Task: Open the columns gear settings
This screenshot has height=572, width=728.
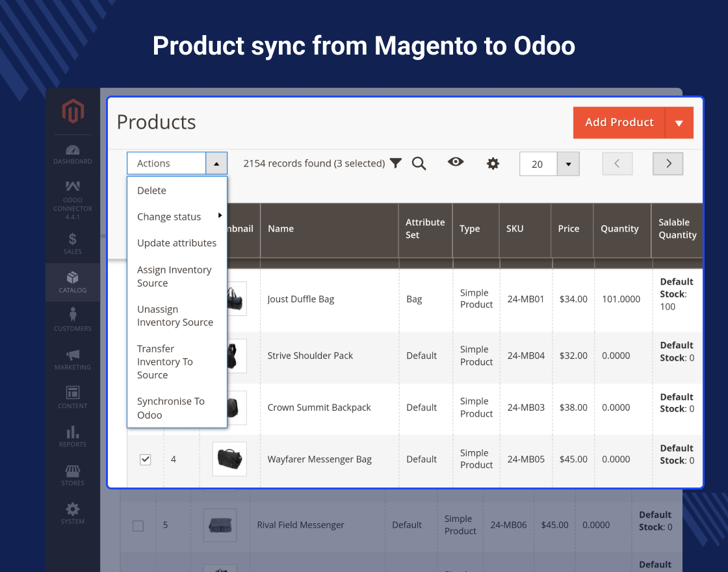Action: pyautogui.click(x=493, y=163)
